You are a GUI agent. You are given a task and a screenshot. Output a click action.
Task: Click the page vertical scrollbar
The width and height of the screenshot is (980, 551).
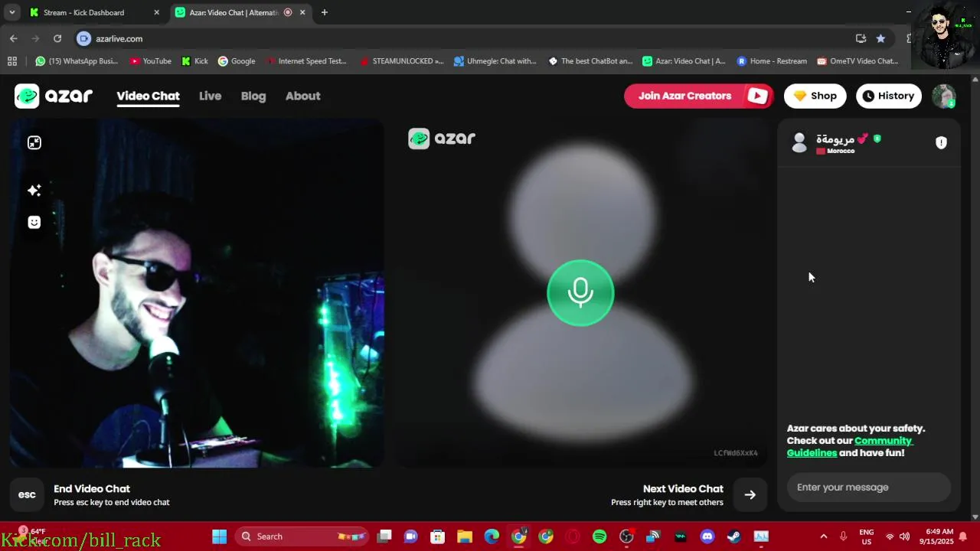tap(975, 298)
